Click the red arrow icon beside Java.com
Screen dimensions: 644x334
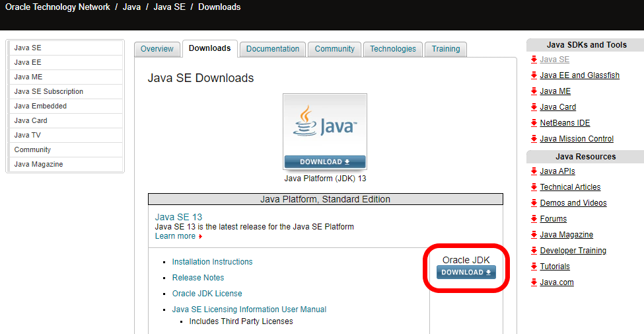[x=534, y=282]
